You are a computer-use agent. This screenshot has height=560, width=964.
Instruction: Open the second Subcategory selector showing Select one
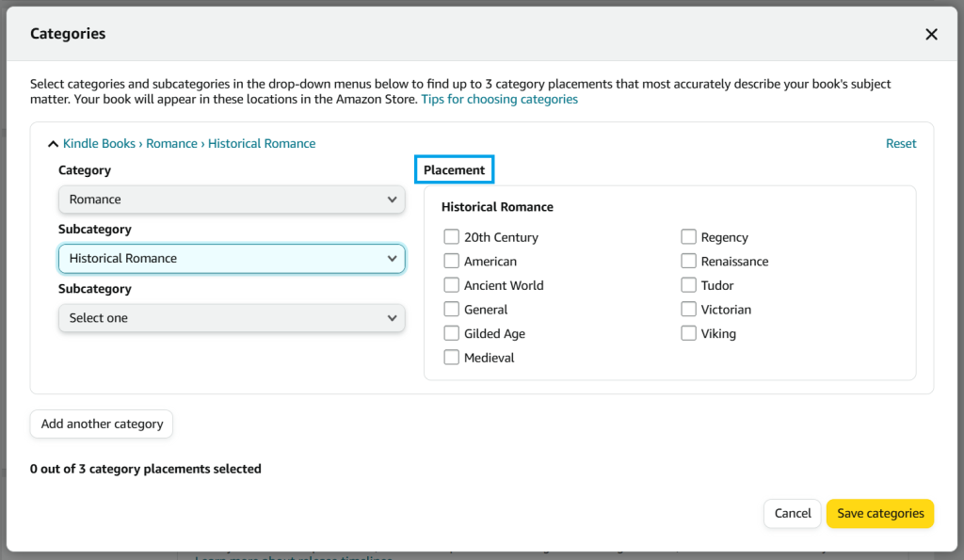tap(231, 318)
